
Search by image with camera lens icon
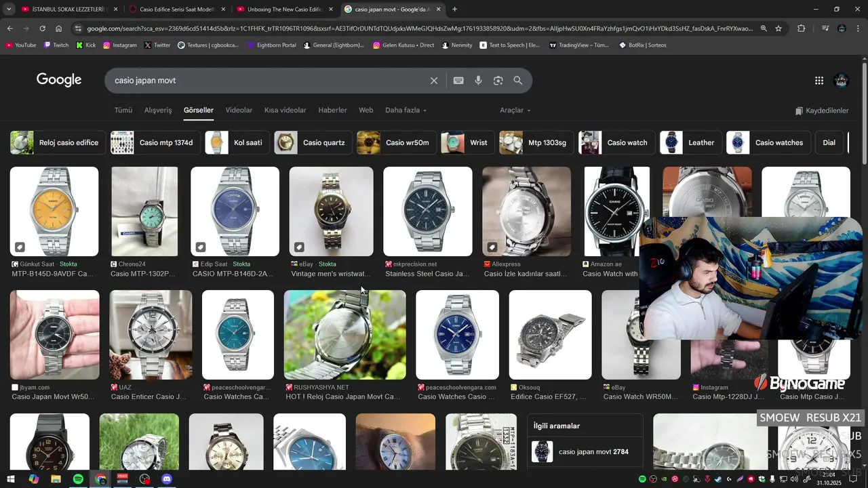(498, 81)
